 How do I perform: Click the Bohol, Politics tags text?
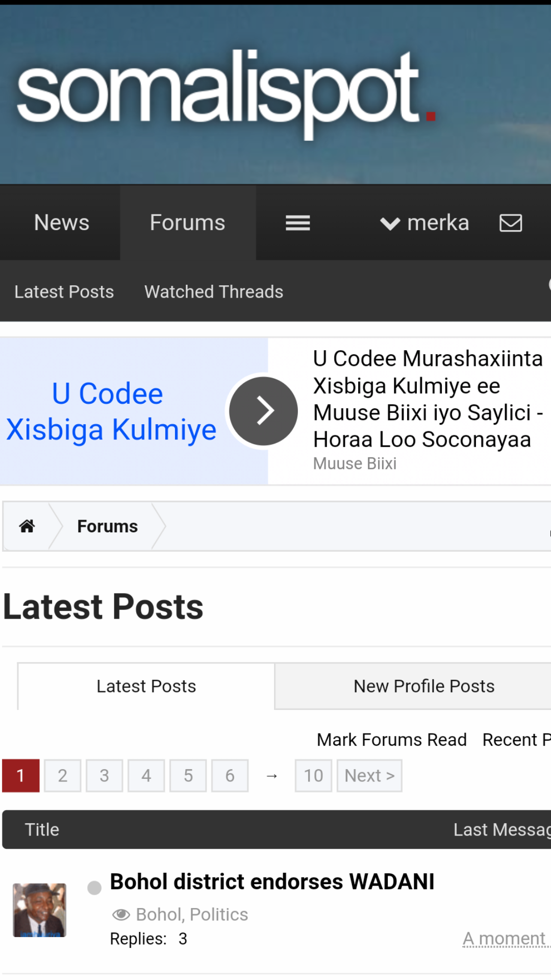[192, 914]
